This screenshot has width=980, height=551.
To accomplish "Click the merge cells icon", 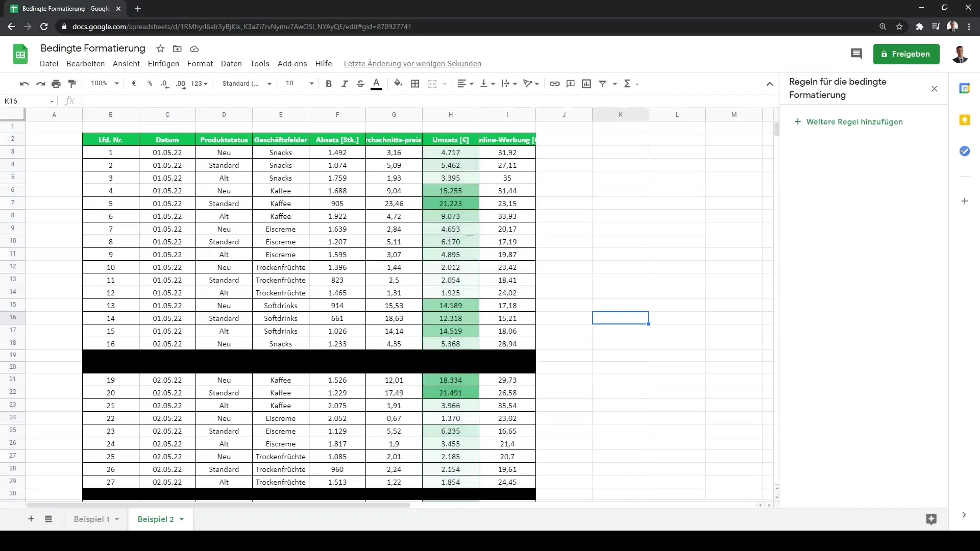I will click(x=431, y=84).
